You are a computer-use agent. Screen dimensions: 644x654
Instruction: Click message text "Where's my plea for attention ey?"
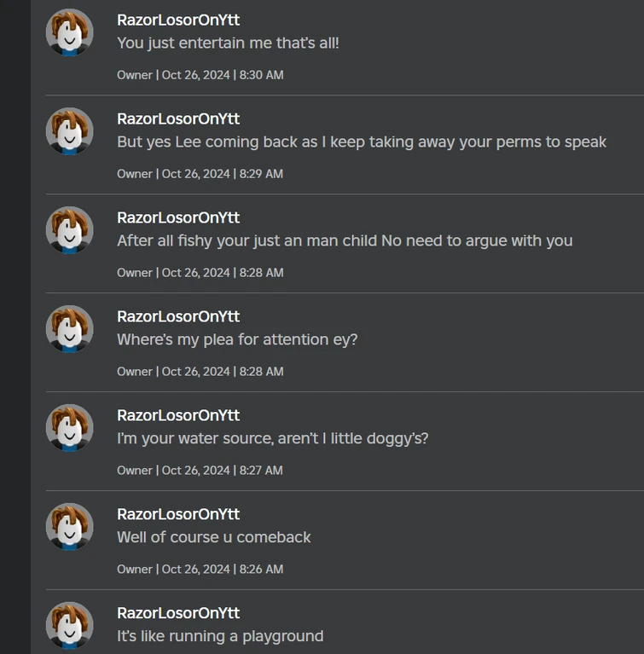coord(237,339)
